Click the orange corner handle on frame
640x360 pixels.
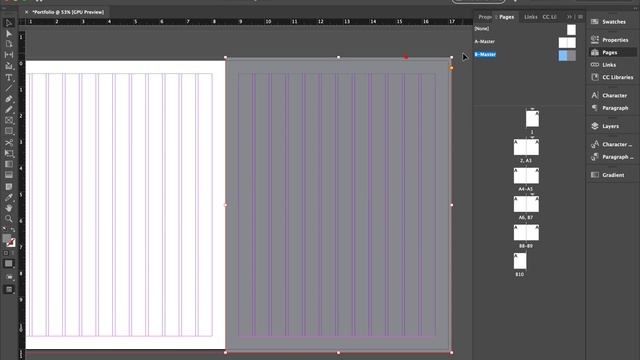click(451, 68)
